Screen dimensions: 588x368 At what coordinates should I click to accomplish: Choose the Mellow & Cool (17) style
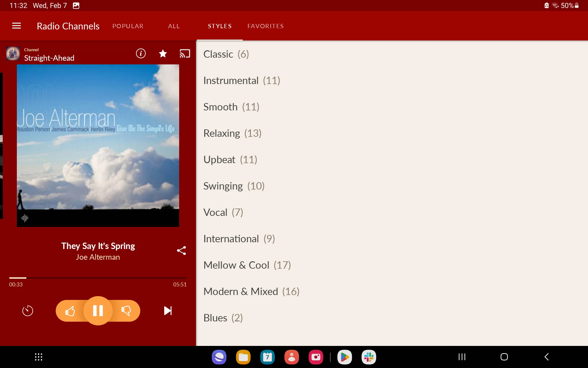[x=392, y=265]
